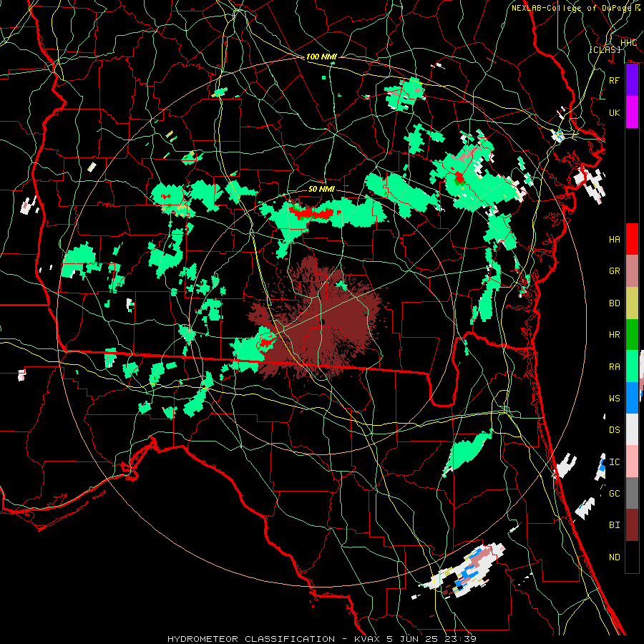
Task: Click the ND black legend swatch
Action: click(632, 557)
